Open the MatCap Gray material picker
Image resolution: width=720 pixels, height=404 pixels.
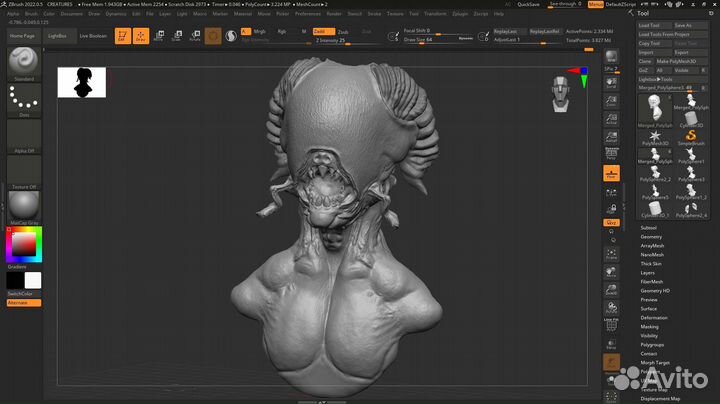[x=23, y=208]
